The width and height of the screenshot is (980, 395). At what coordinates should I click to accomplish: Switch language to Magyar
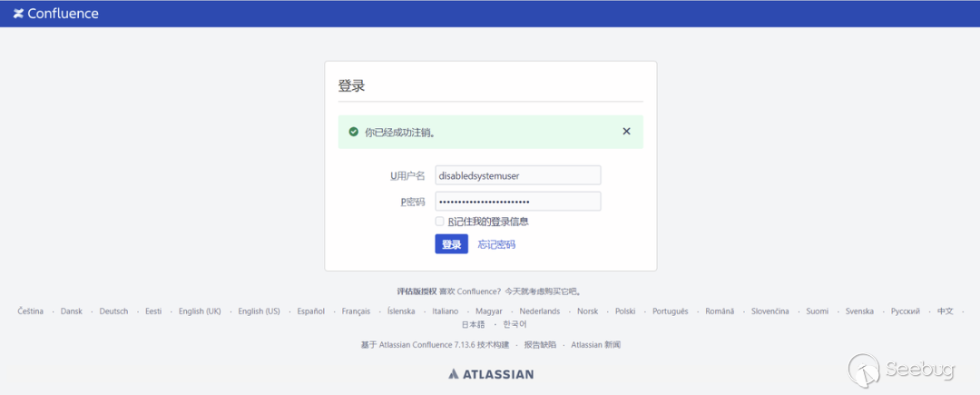tap(489, 311)
